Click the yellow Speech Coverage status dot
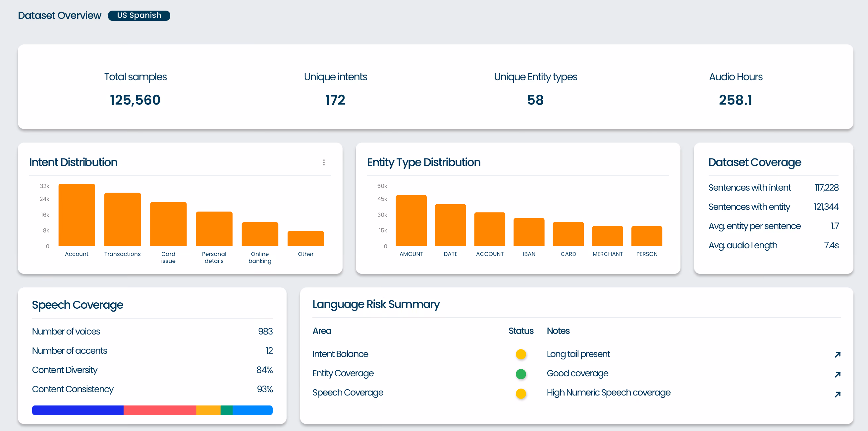868x431 pixels. click(520, 393)
